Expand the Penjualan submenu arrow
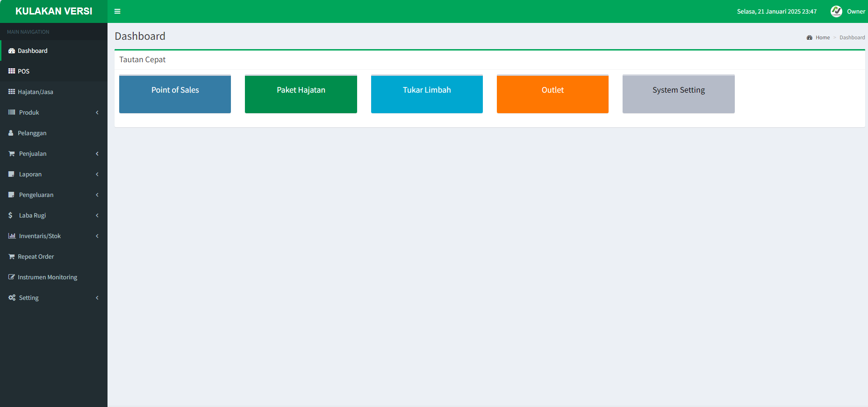 pyautogui.click(x=97, y=153)
